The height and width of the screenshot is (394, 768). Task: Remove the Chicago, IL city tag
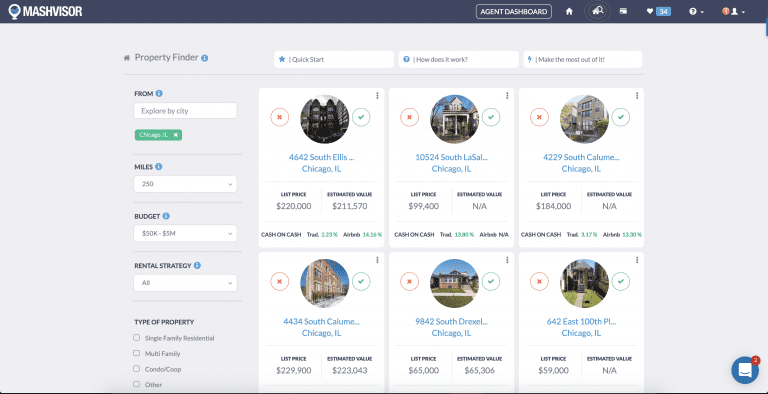pos(176,135)
